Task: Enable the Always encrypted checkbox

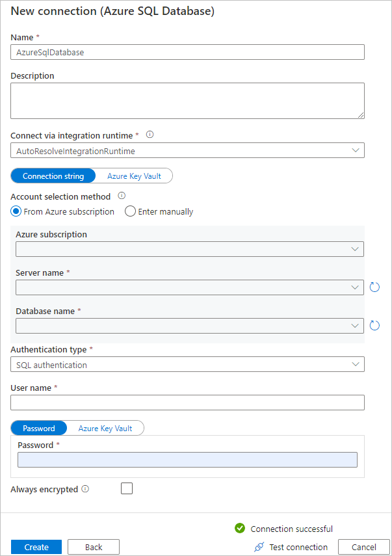Action: 126,488
